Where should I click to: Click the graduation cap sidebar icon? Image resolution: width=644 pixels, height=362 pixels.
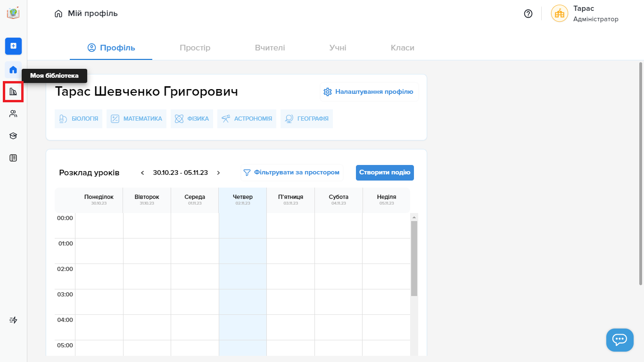(x=13, y=136)
